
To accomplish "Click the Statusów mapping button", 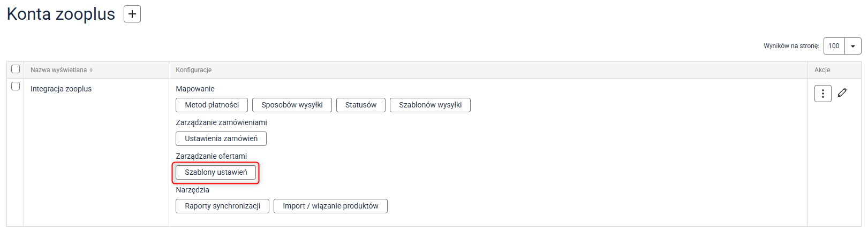I will tap(360, 105).
